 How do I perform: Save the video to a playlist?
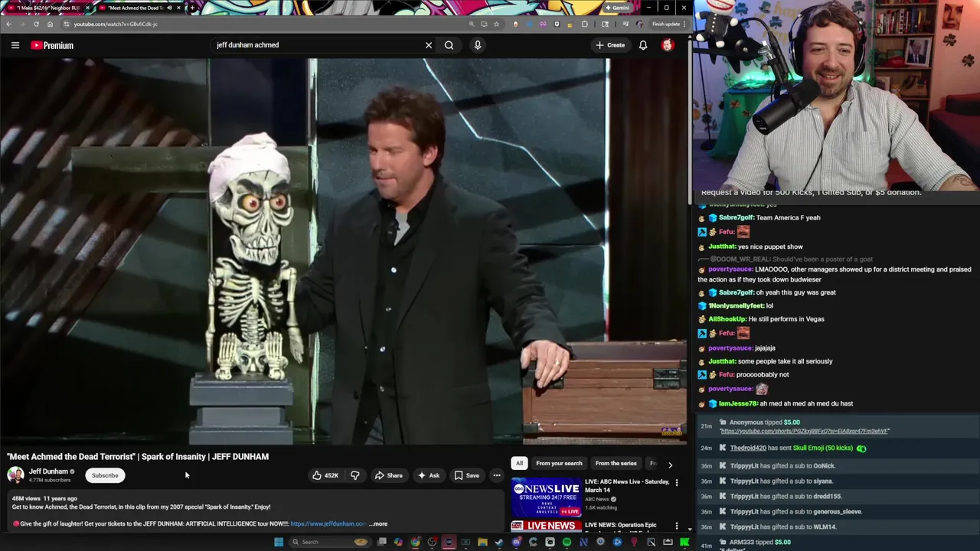[x=466, y=475]
